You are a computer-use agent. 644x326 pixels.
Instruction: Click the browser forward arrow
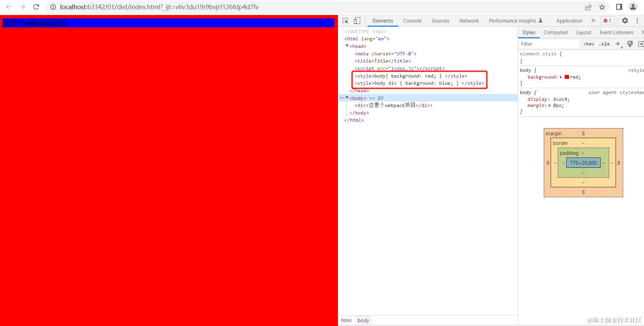pyautogui.click(x=23, y=7)
